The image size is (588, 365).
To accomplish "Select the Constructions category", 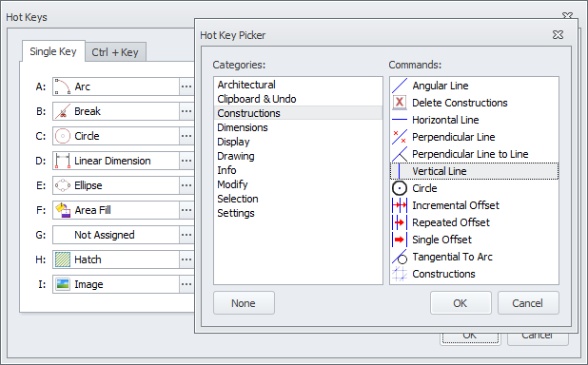I will coord(298,113).
